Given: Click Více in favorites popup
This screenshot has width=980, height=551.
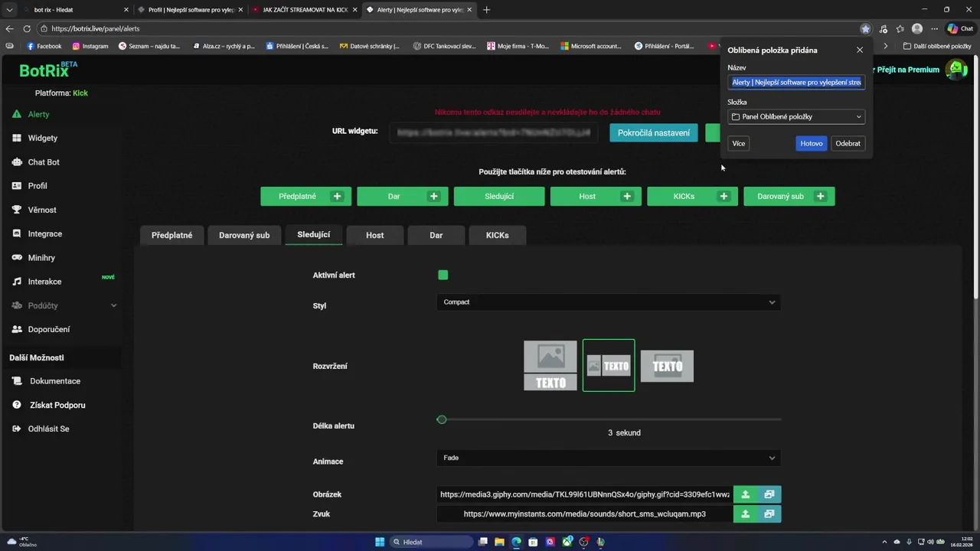Looking at the screenshot, I should tap(738, 143).
